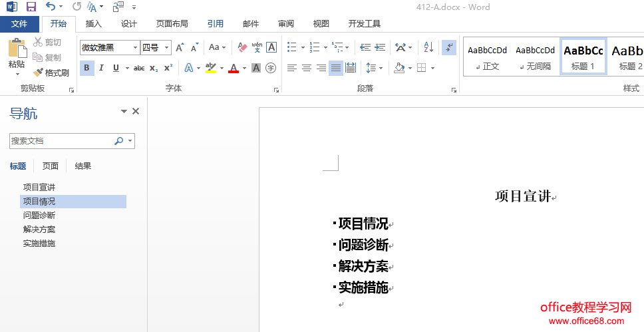The height and width of the screenshot is (332, 644).
Task: Switch to the 页面 tab in navigation pane
Action: click(x=51, y=166)
